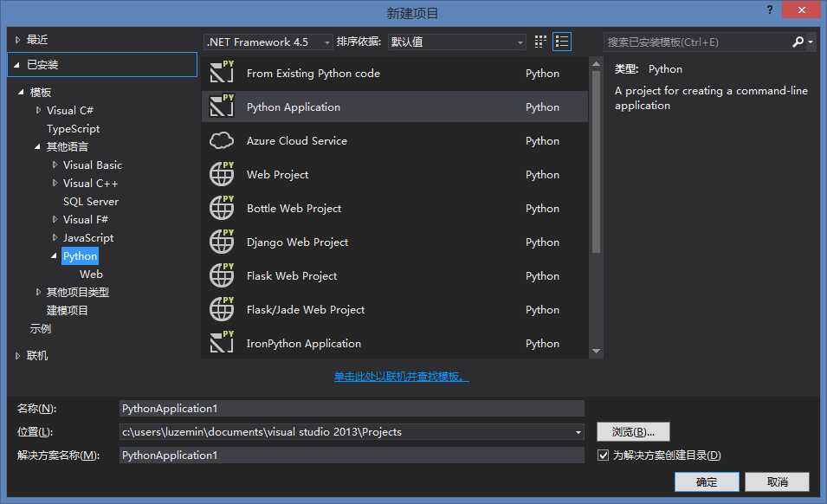Collapse the 模板 tree node

(x=21, y=93)
